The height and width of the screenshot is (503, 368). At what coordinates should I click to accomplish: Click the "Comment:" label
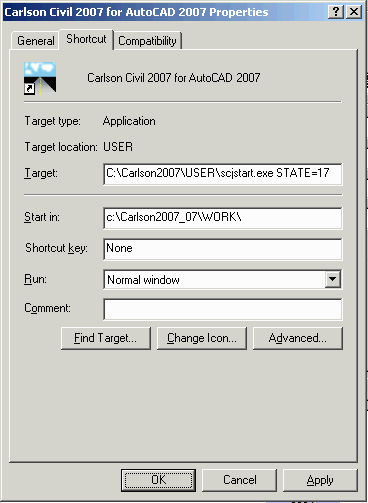[x=47, y=308]
